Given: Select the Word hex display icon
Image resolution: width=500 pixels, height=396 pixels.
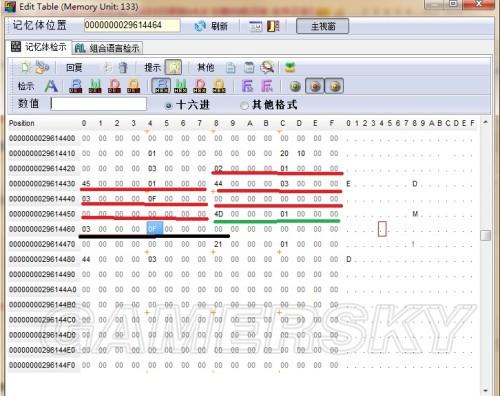Looking at the screenshot, I should click(181, 86).
